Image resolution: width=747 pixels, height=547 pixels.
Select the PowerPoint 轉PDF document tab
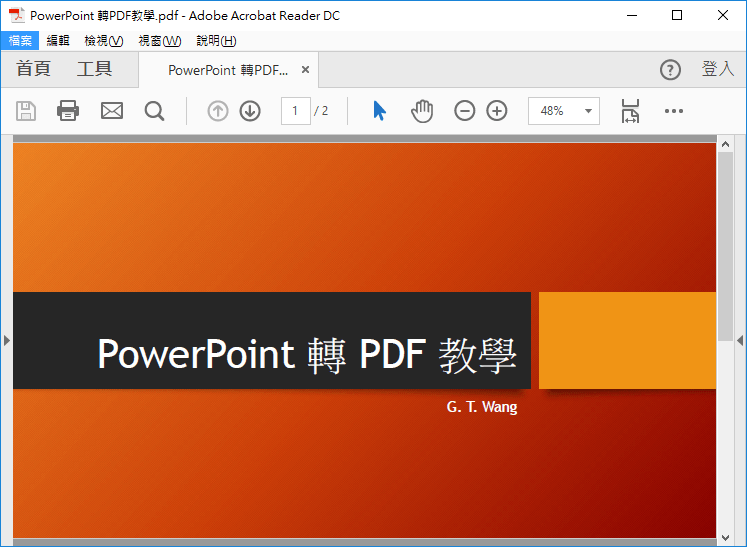pos(228,70)
